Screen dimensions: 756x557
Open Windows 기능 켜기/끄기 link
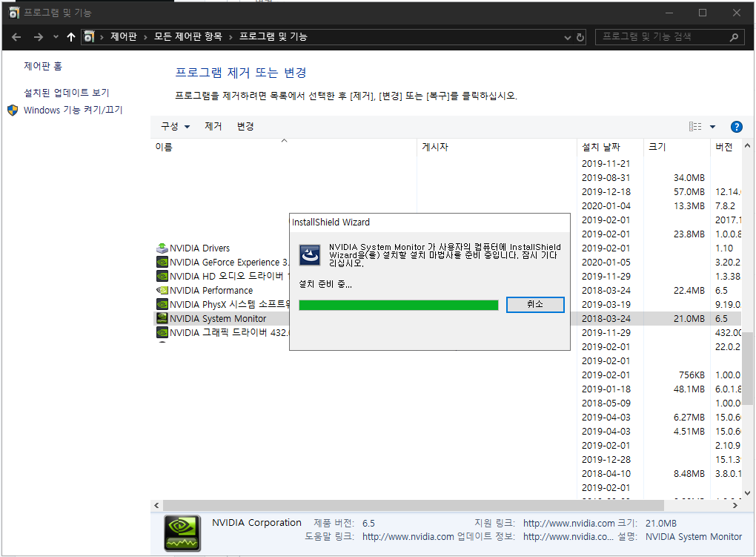click(x=73, y=110)
